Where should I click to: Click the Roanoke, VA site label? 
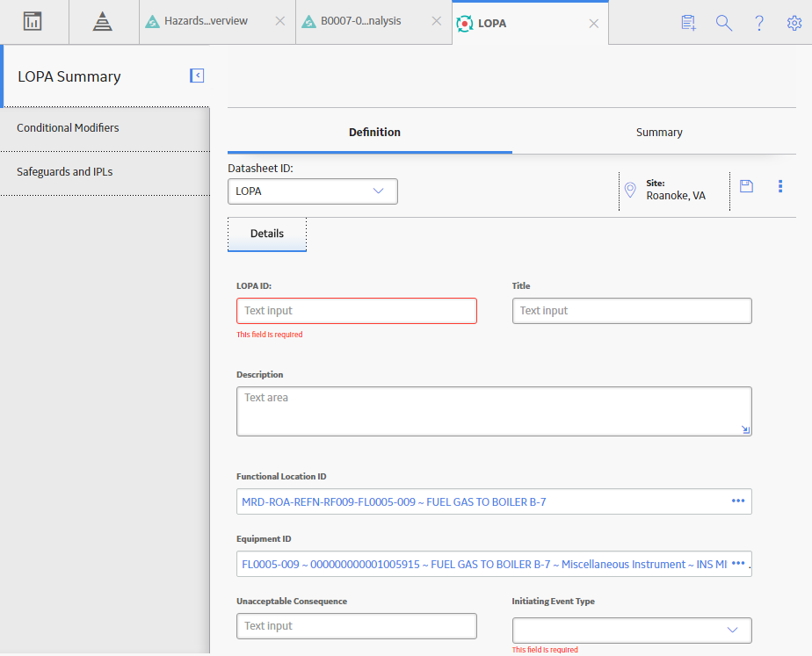click(x=676, y=196)
